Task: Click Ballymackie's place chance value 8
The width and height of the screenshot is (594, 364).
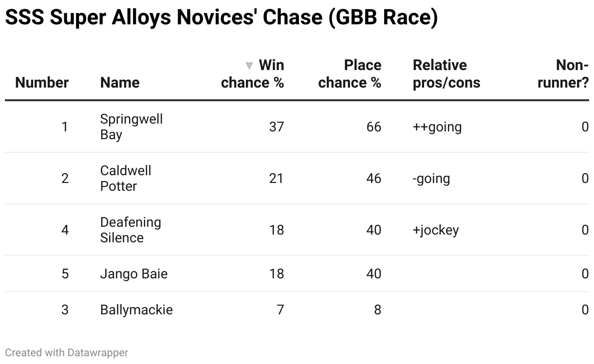Action: (377, 310)
